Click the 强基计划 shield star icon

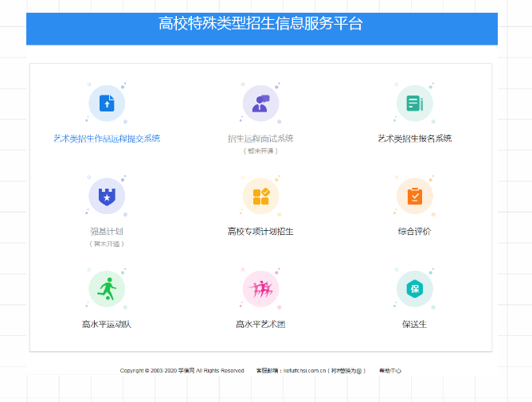pos(107,196)
